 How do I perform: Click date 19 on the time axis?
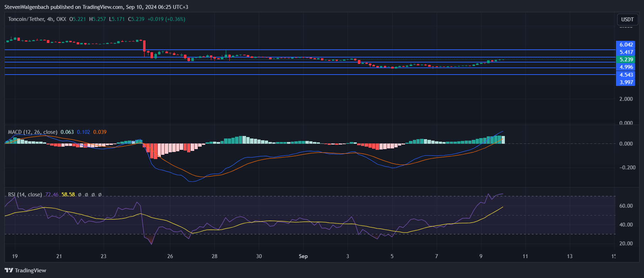15,256
